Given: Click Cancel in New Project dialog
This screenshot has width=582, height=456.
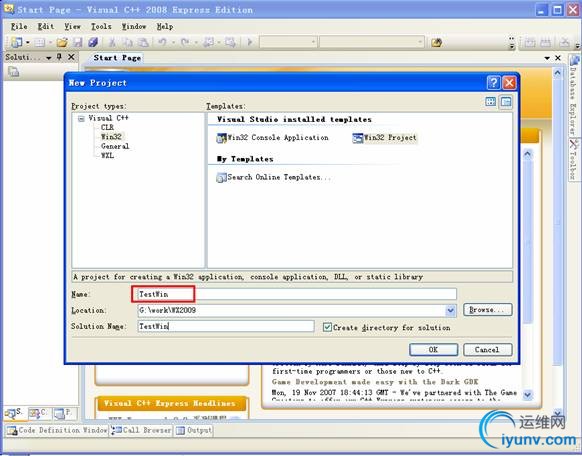Looking at the screenshot, I should pos(487,350).
